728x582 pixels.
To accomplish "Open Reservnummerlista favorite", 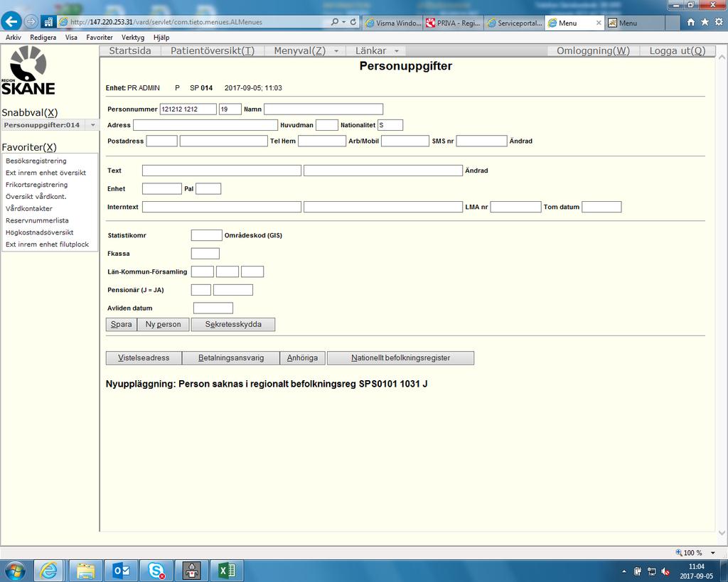I will (37, 220).
